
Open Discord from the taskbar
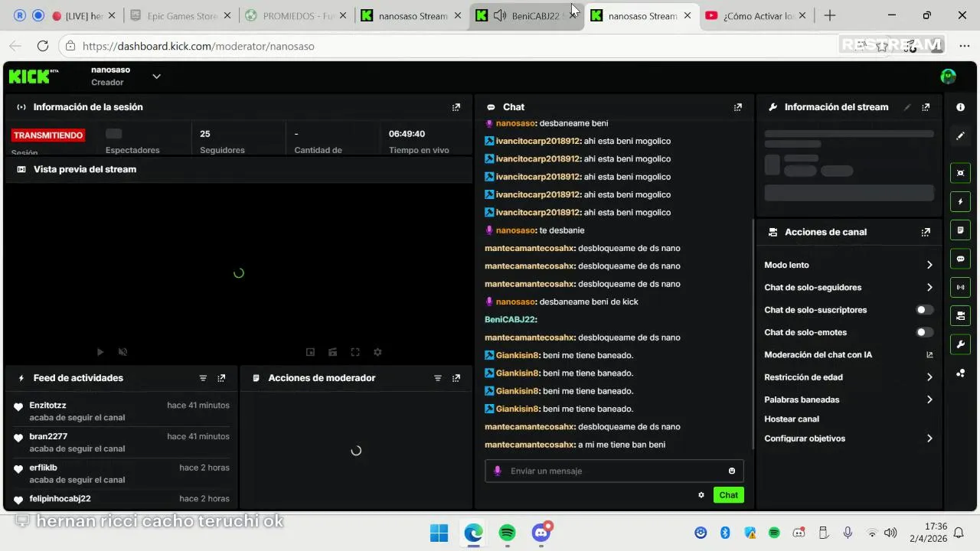pyautogui.click(x=541, y=533)
